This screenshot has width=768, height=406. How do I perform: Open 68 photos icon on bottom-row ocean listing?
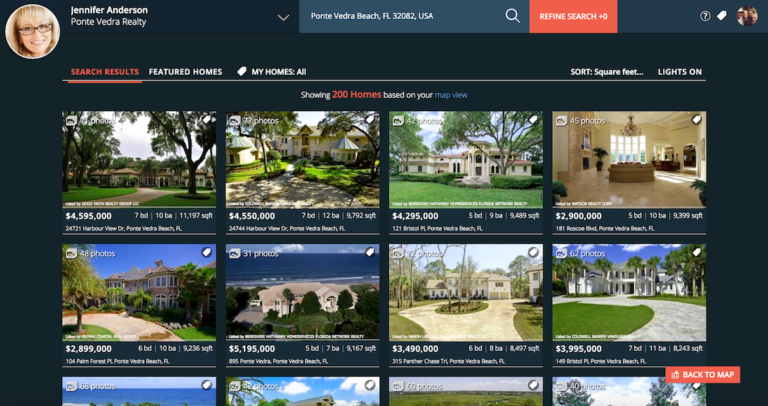pos(71,386)
